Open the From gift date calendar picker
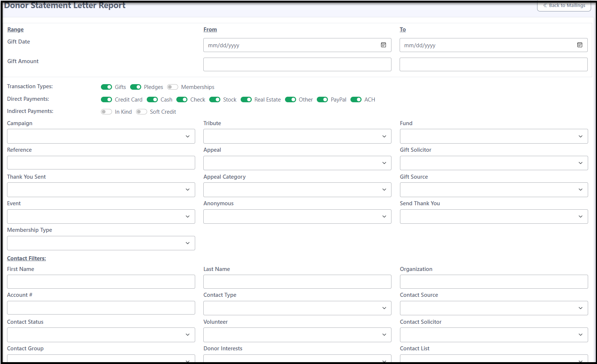This screenshot has height=364, width=597. pos(383,45)
